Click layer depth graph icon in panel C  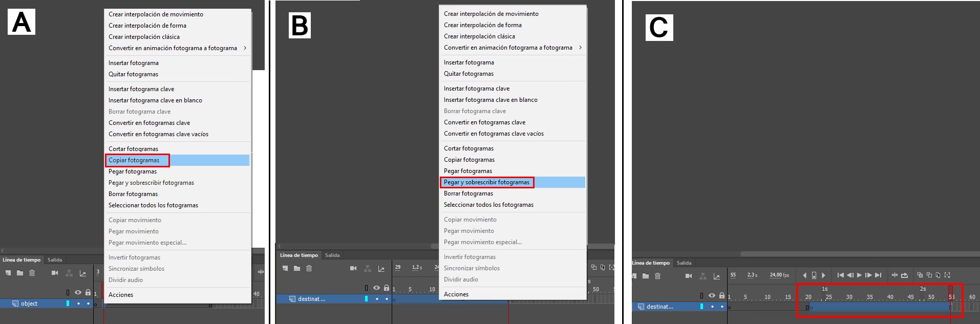pos(717,276)
